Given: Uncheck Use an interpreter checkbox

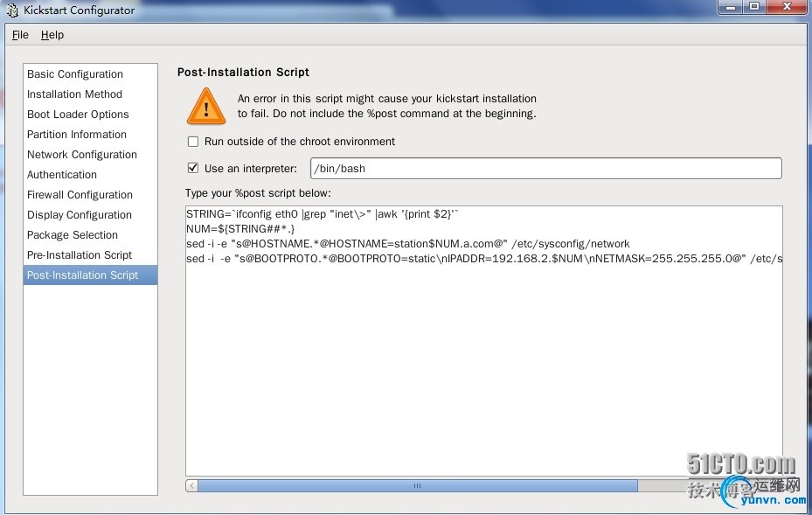Looking at the screenshot, I should pos(193,168).
